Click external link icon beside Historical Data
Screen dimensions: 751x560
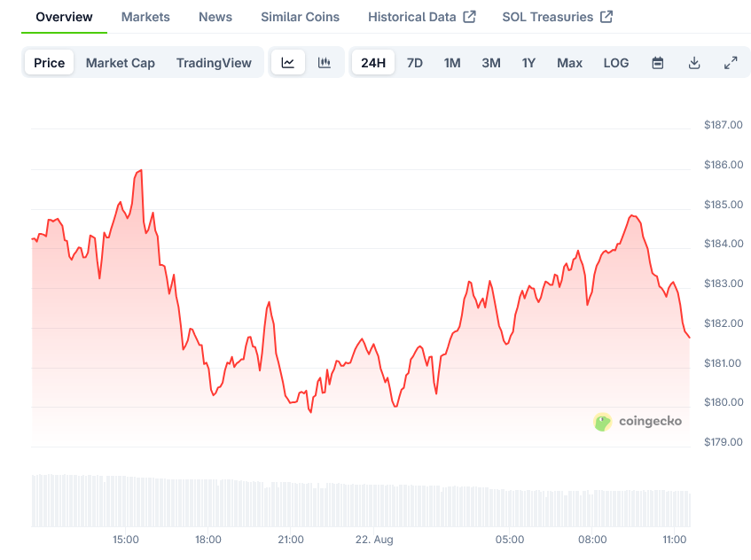coord(469,17)
